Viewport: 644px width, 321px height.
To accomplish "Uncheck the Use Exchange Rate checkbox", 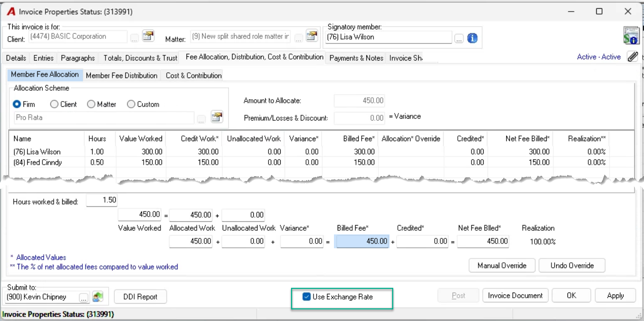I will coord(307,297).
